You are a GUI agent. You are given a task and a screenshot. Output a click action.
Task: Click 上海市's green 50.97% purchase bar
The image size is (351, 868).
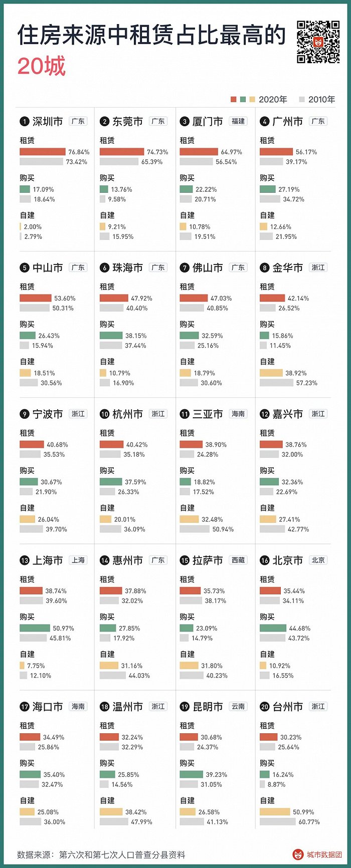tap(35, 628)
